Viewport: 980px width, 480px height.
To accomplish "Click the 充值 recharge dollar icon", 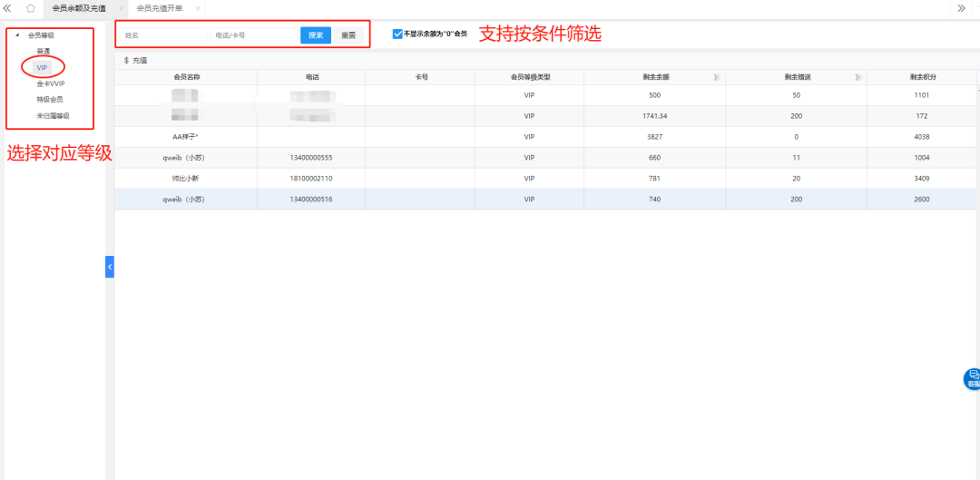I will (126, 61).
